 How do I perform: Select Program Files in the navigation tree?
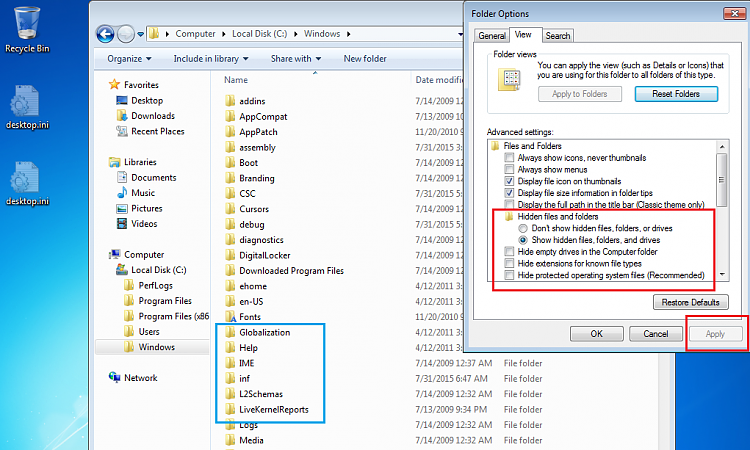coord(165,301)
